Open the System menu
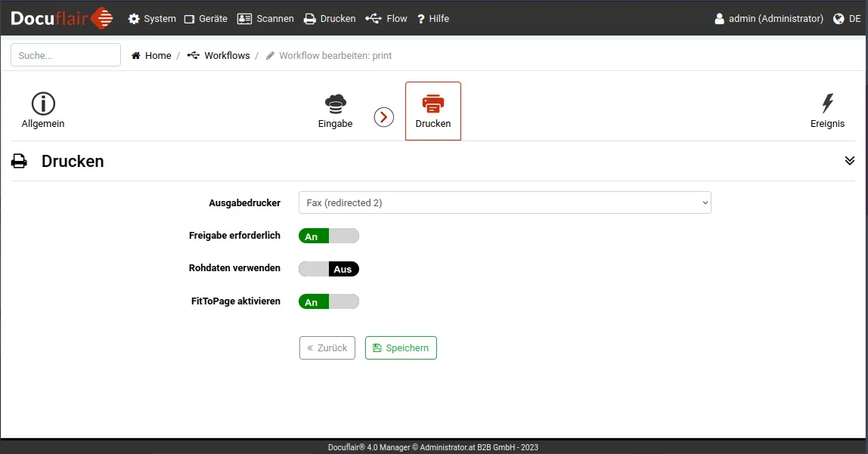 [152, 19]
